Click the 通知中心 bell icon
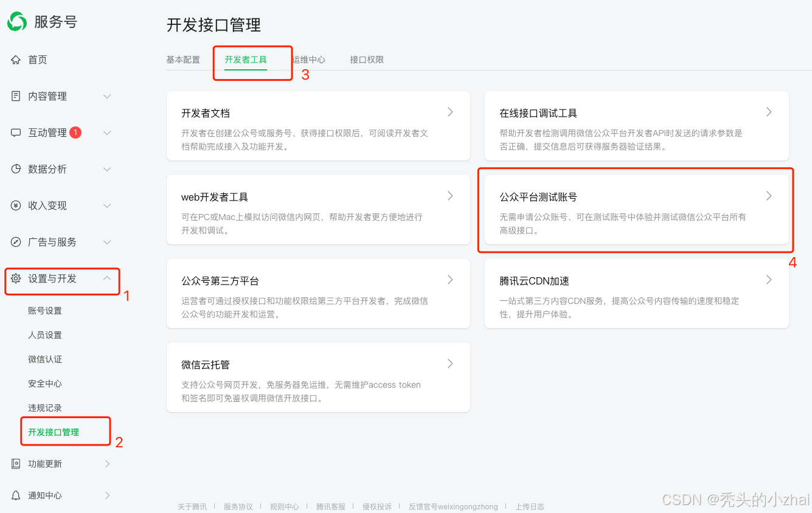Screen dimensions: 812x513 16,495
